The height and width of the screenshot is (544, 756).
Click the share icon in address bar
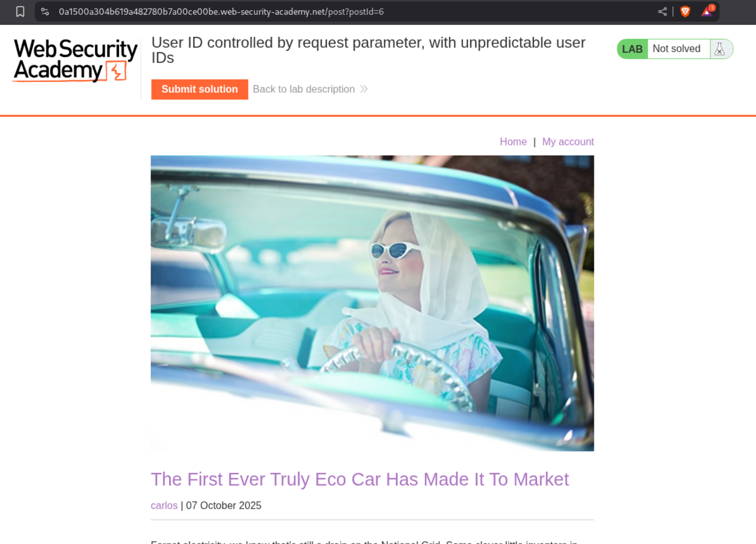662,12
